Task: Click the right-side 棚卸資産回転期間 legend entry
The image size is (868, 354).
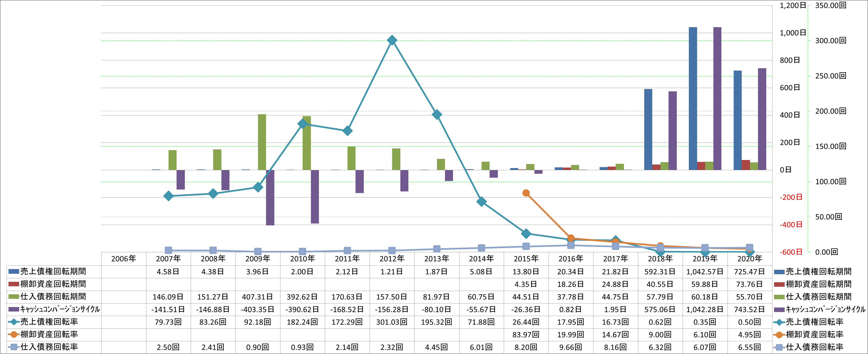Action: pos(813,284)
